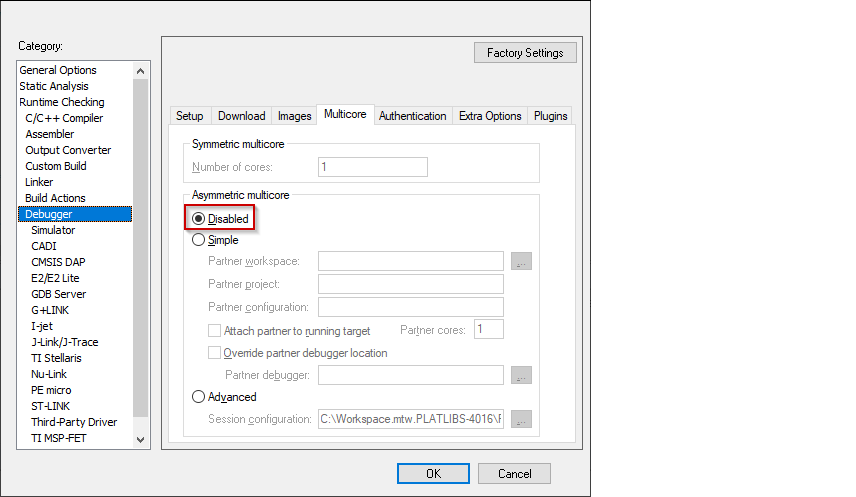Open the Images tab
856x497 pixels.
(294, 116)
